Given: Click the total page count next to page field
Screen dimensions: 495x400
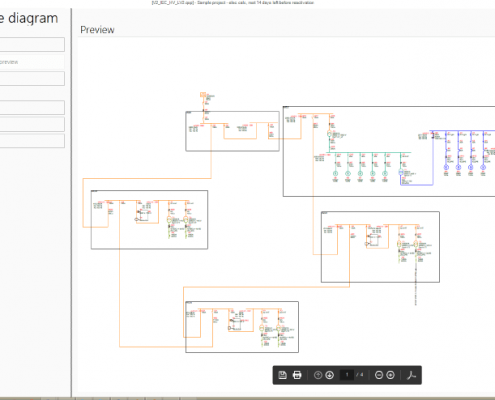Looking at the screenshot, I should 360,375.
